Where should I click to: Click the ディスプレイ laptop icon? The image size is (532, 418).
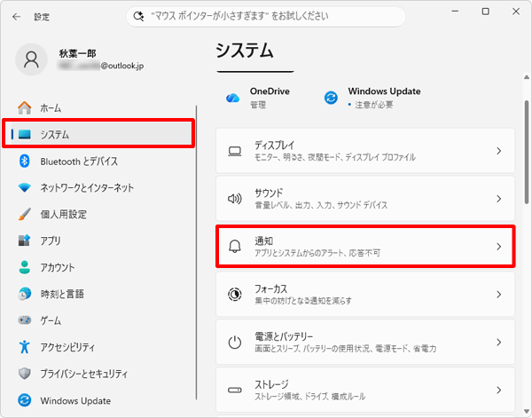tap(235, 151)
